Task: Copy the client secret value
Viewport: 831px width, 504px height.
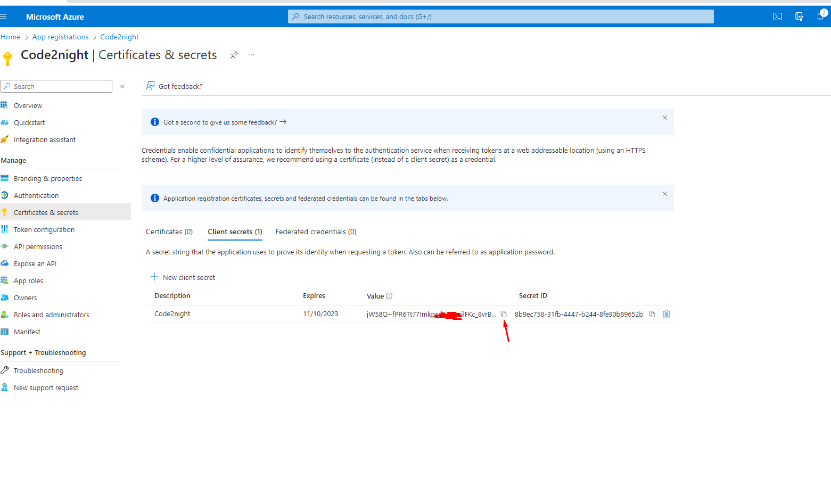Action: 504,314
